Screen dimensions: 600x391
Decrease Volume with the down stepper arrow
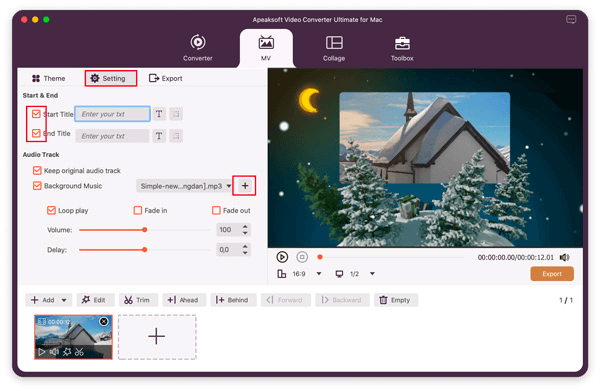coord(245,233)
